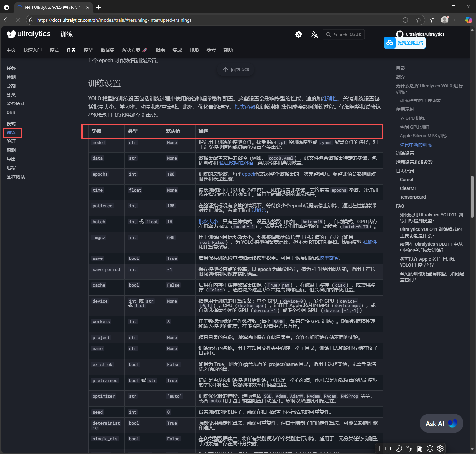
Task: Click the page vertical scrollbar thumb
Action: click(472, 197)
